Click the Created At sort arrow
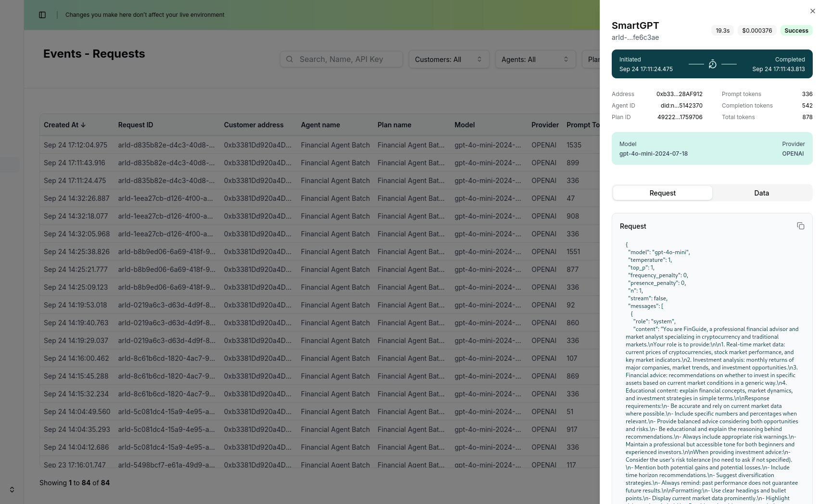 point(83,125)
